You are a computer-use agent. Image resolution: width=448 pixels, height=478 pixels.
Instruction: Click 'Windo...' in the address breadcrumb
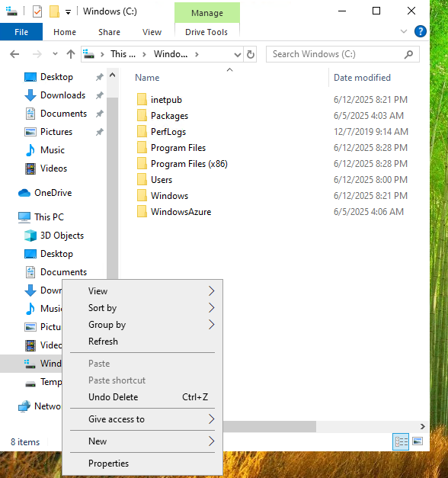click(171, 54)
